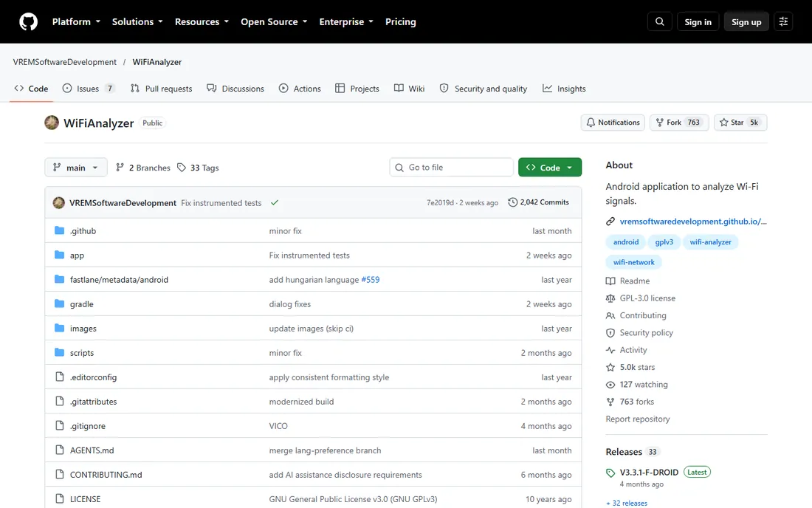
Task: Click the .github folder icon
Action: (x=60, y=230)
